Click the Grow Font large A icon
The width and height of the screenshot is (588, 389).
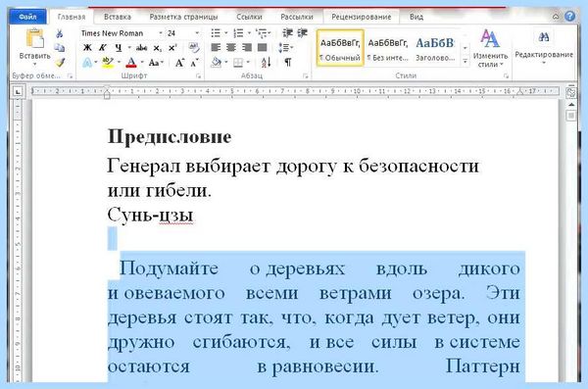tap(179, 63)
